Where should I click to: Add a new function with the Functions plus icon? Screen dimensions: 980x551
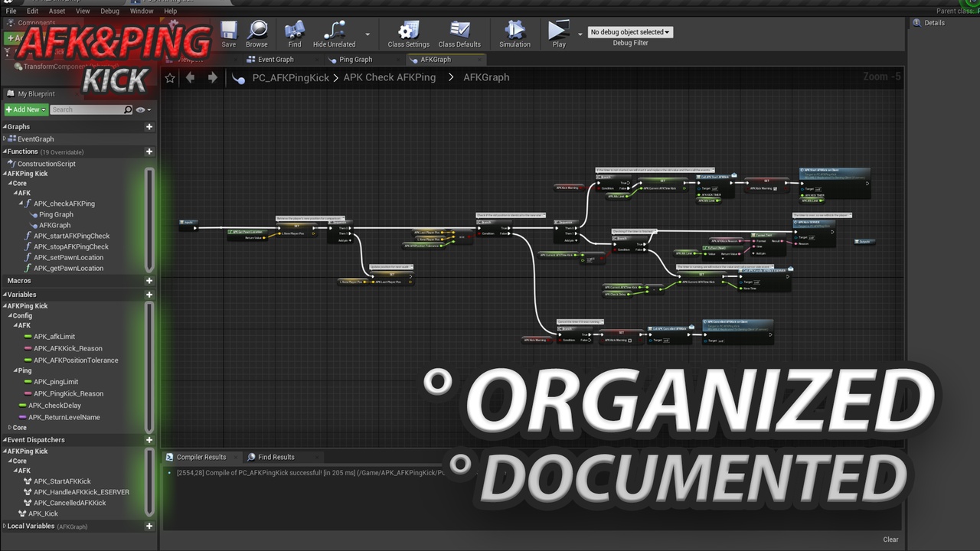[x=149, y=152]
